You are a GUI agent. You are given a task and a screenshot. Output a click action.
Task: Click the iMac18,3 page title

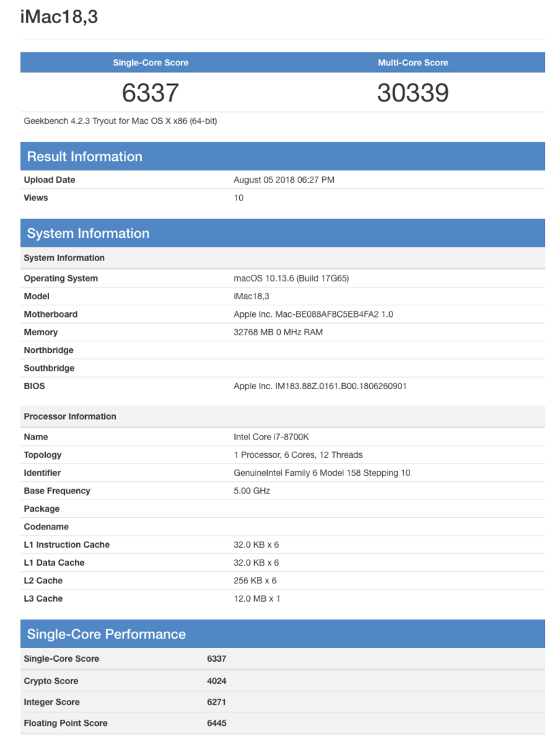coord(59,17)
